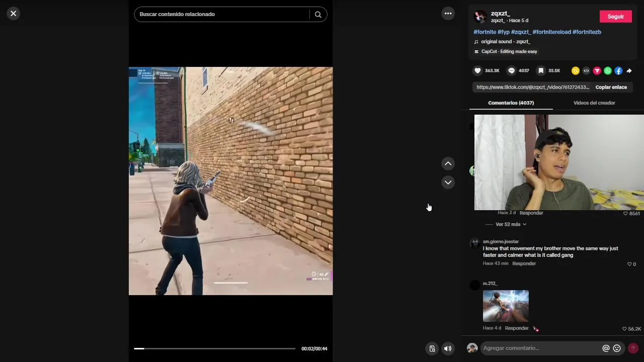Image resolution: width=644 pixels, height=362 pixels.
Task: Open comments via the speech bubble icon
Action: [511, 71]
